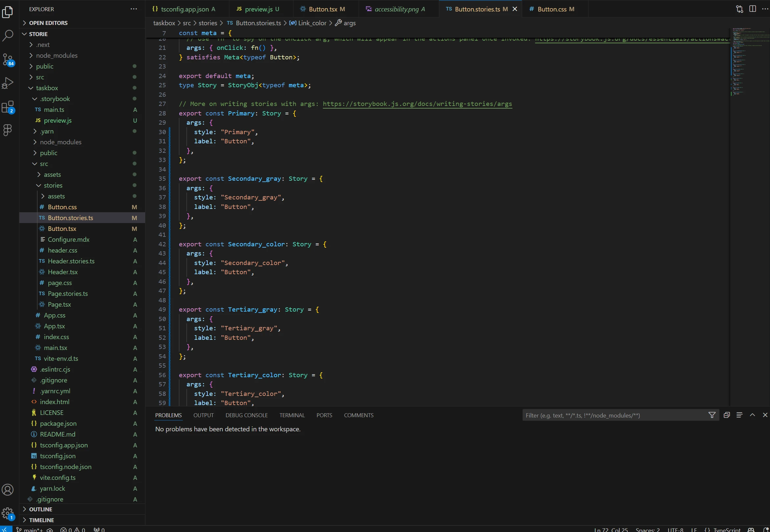Open main.ts in .storybook folder
The height and width of the screenshot is (532, 770).
82,110
